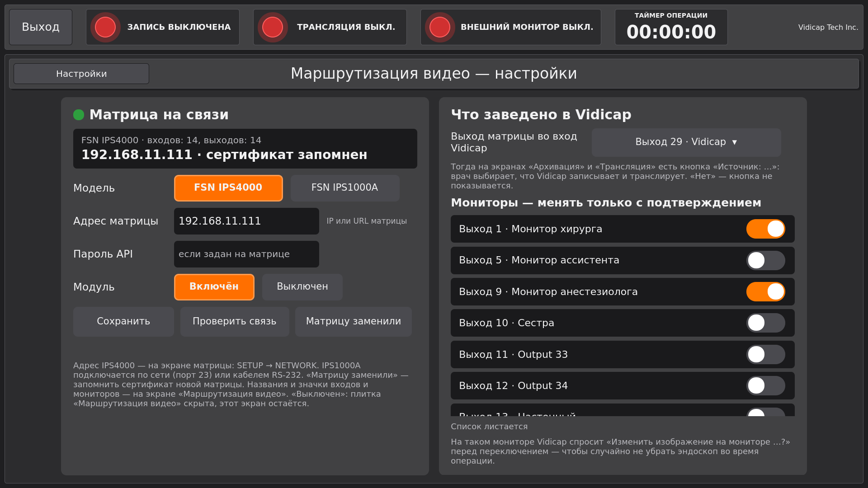Click the Сохранить button

123,322
